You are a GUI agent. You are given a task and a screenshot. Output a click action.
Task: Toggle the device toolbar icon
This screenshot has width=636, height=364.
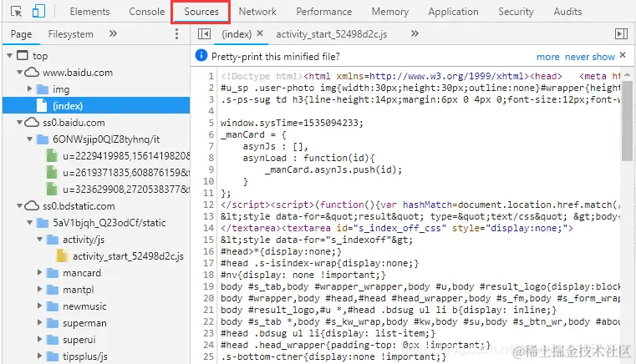coord(38,12)
